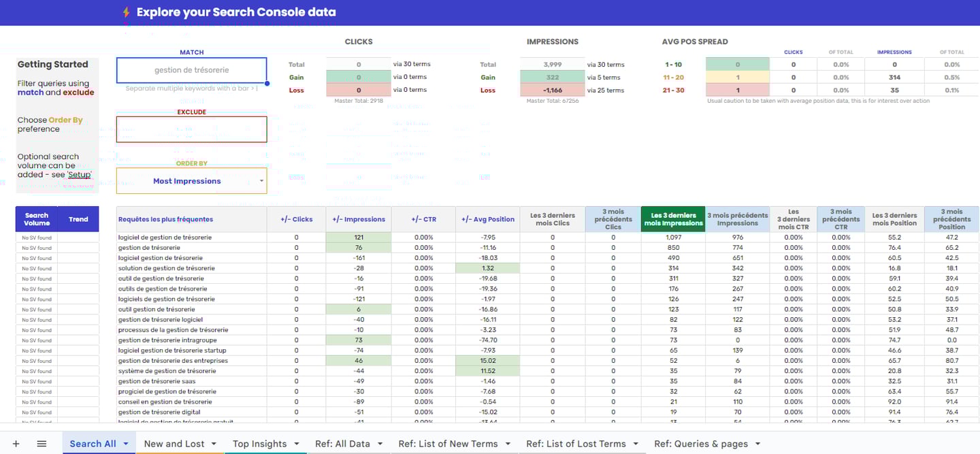Select the Requêtes les plus fréquentes header

191,219
